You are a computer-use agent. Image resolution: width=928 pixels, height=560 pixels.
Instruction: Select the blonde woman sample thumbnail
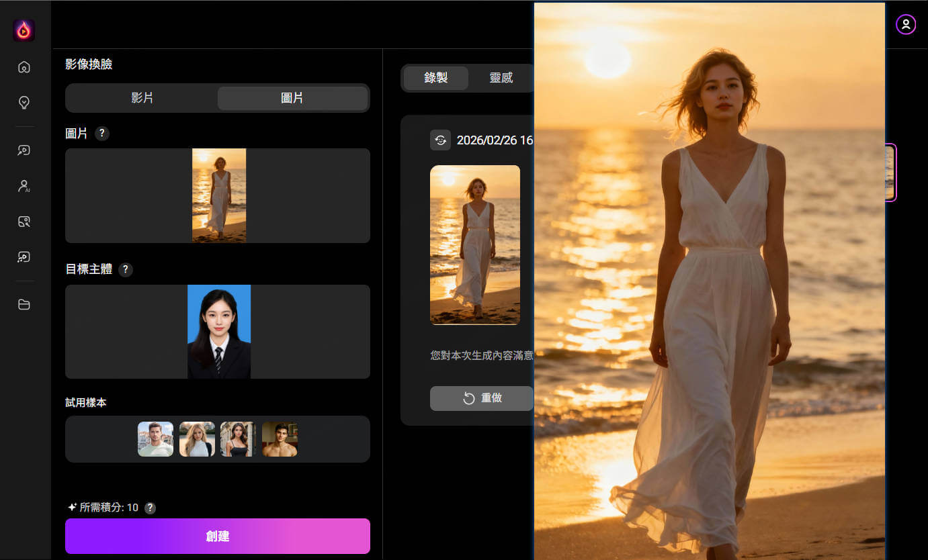[x=197, y=439]
